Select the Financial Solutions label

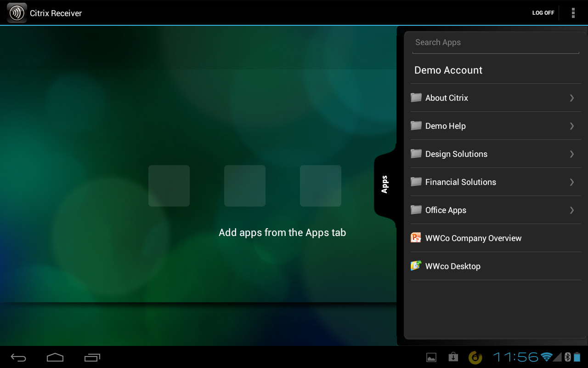(x=461, y=182)
